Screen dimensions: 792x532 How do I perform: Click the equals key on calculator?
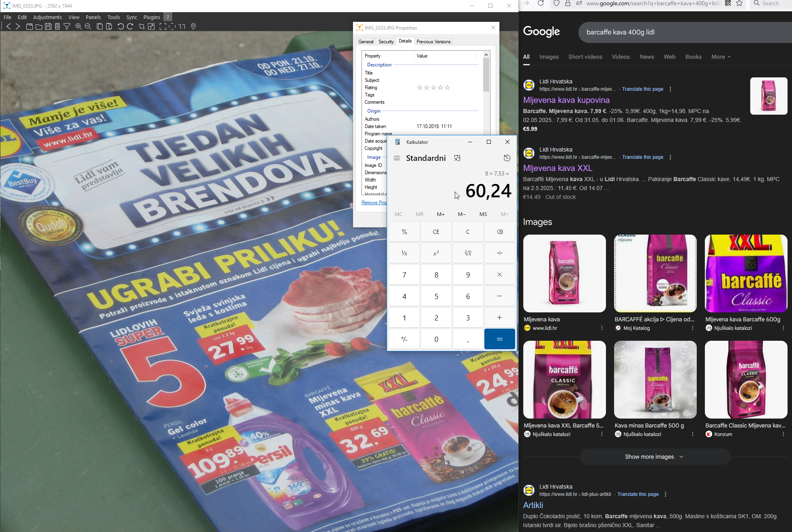(x=500, y=339)
